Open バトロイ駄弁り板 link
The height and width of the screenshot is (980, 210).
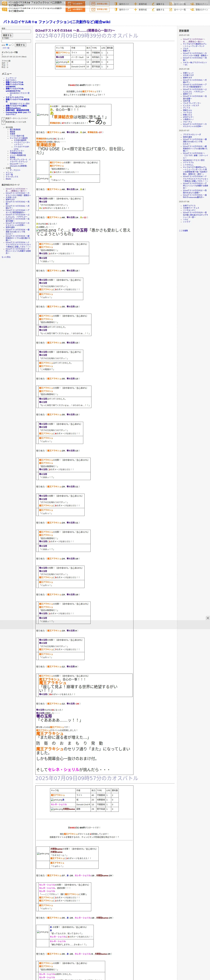click(x=17, y=136)
